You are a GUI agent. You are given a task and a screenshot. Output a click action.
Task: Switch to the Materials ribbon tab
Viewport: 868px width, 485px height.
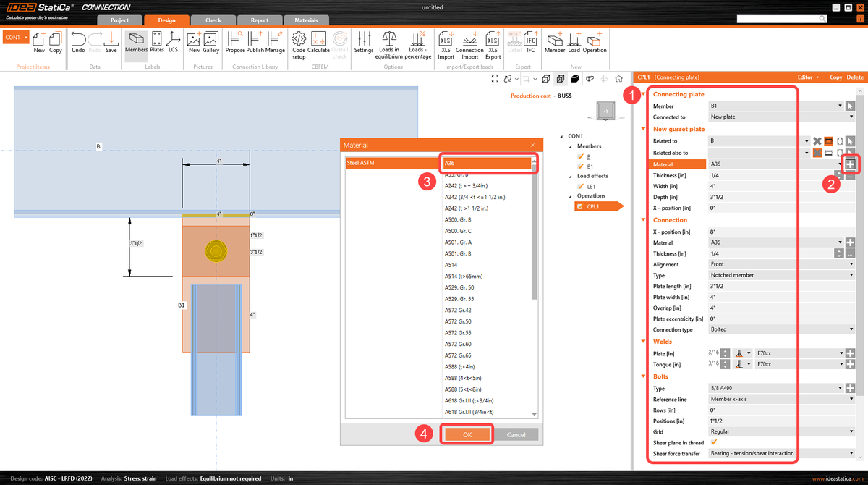[307, 20]
